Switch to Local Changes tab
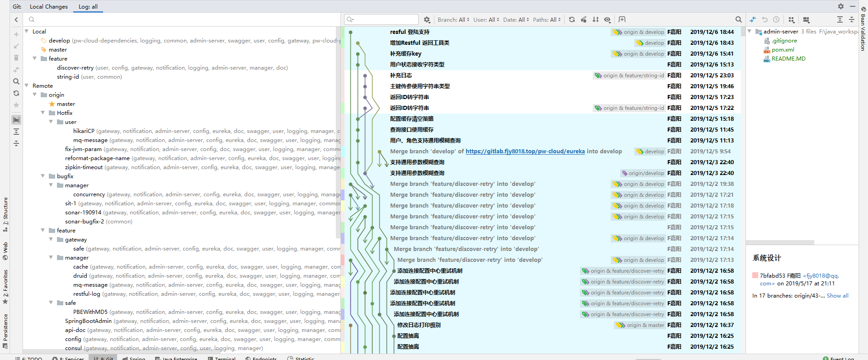Viewport: 868px width, 360px height. (x=48, y=6)
